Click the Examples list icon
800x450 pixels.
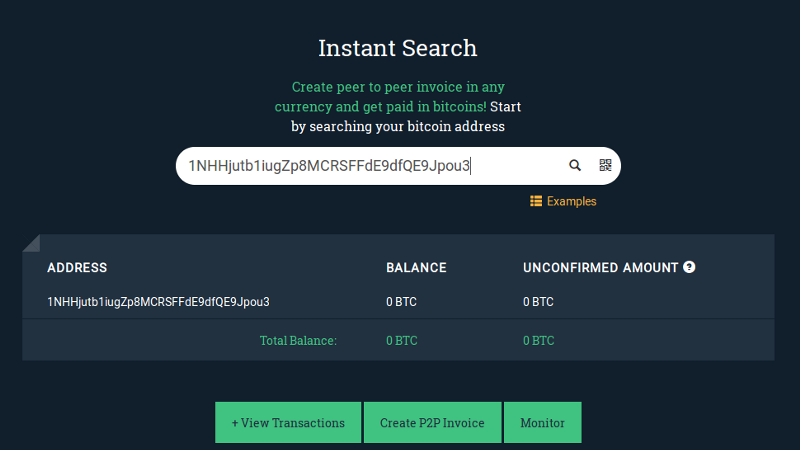536,201
